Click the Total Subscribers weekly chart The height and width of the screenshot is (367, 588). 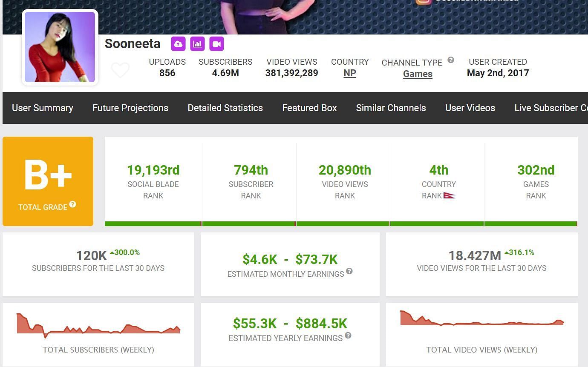tap(98, 326)
